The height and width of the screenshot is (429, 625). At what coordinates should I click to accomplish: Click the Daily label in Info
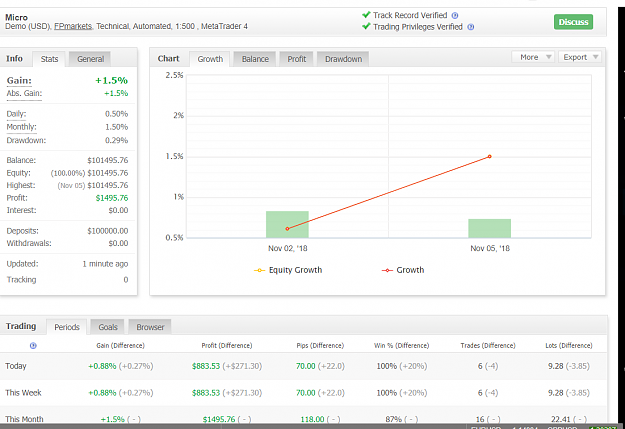[16, 114]
